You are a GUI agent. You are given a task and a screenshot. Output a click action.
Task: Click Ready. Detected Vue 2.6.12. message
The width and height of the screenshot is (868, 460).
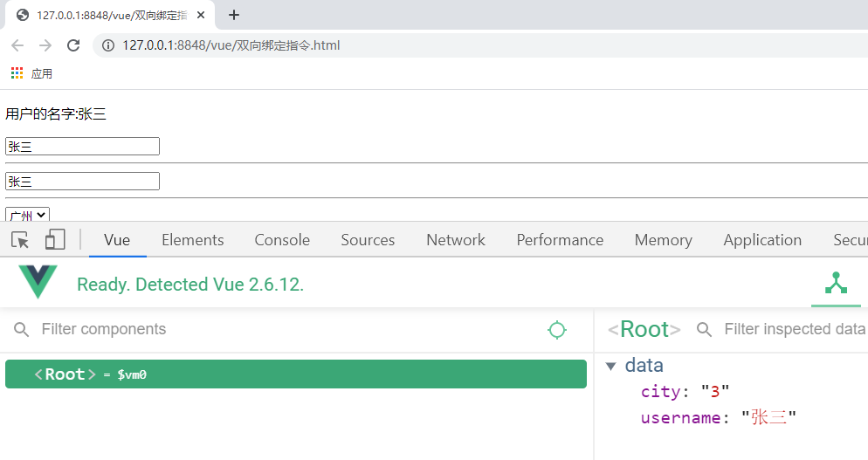point(190,285)
